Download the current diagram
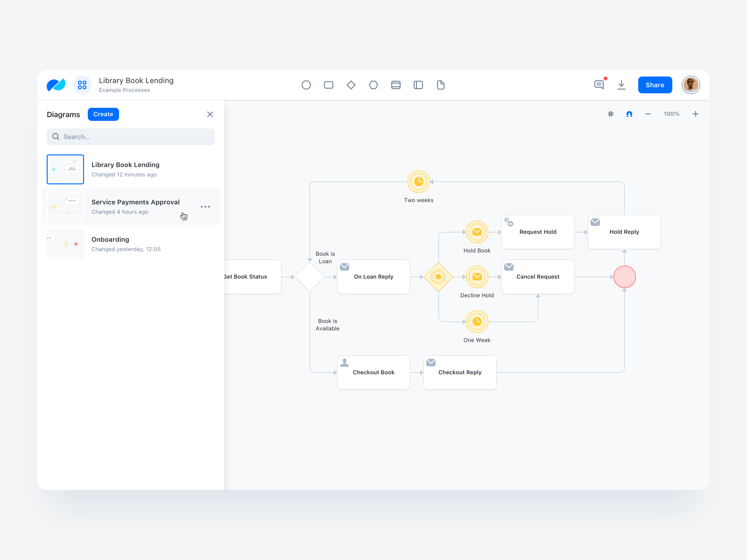 click(x=621, y=85)
